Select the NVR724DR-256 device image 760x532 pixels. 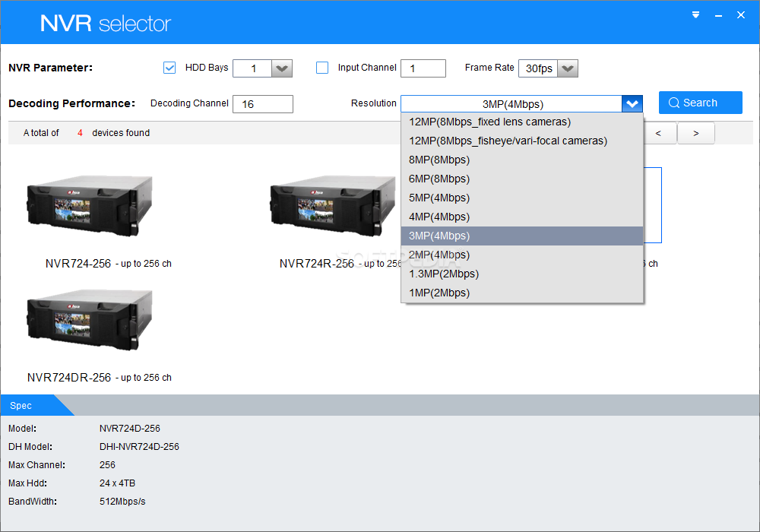pos(90,320)
